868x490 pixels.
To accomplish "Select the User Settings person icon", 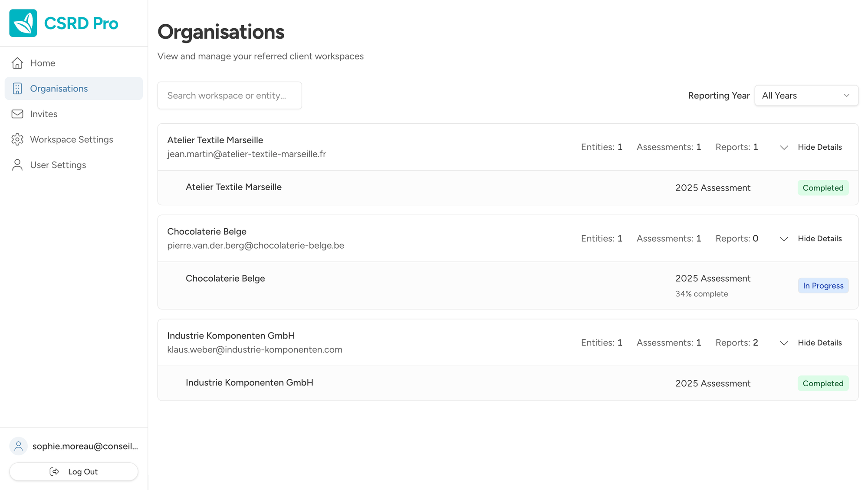I will [17, 164].
